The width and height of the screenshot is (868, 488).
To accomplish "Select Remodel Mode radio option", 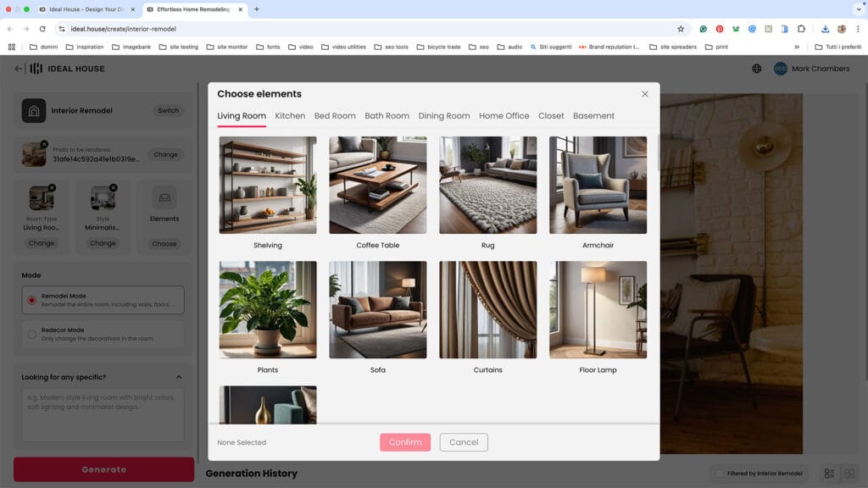I will pos(32,300).
